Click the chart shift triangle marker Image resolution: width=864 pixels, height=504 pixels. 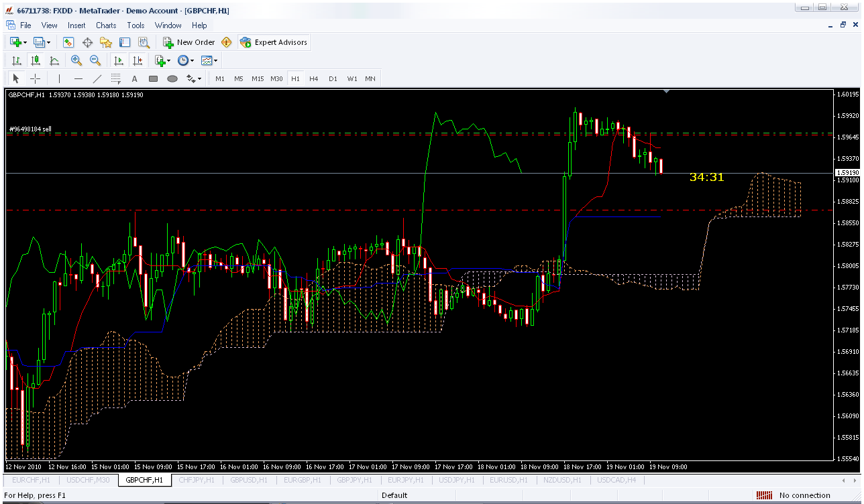point(666,91)
